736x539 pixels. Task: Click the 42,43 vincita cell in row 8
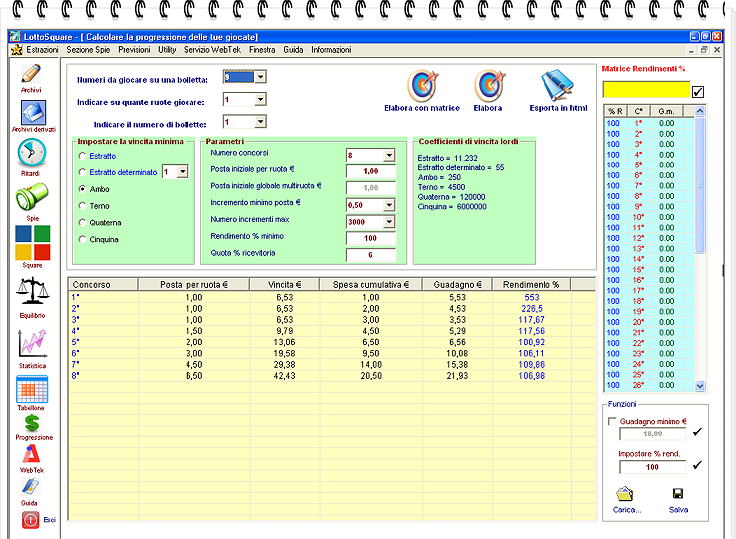click(284, 376)
